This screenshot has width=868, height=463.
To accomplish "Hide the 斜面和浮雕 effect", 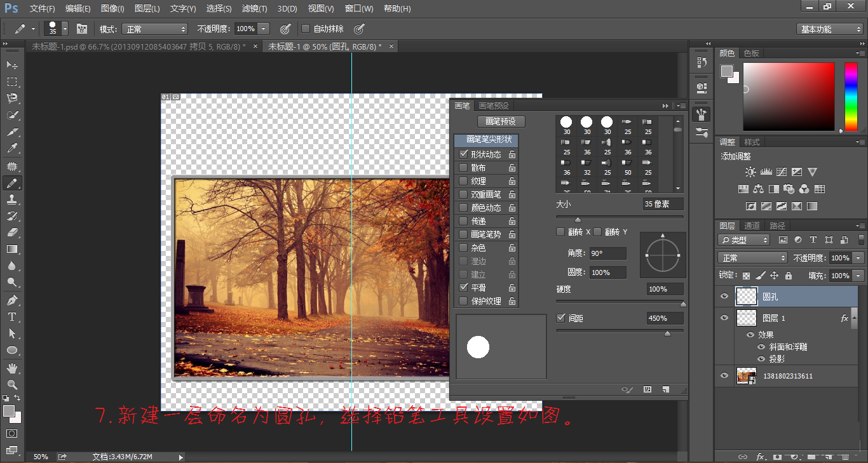I will pyautogui.click(x=761, y=347).
